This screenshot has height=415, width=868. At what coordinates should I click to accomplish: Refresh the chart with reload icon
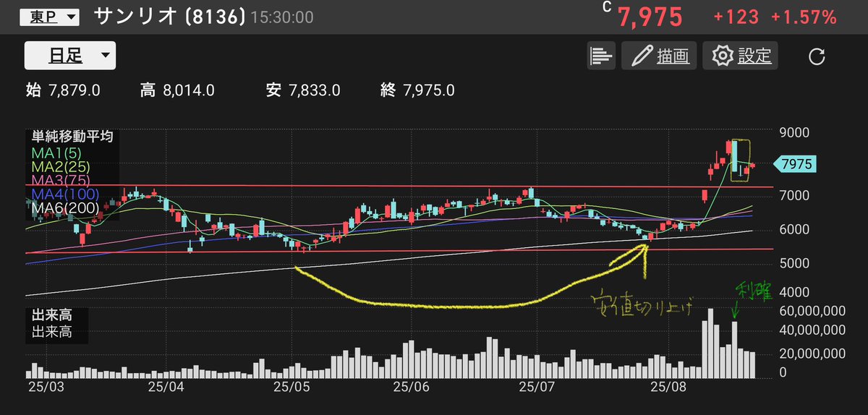(x=817, y=56)
